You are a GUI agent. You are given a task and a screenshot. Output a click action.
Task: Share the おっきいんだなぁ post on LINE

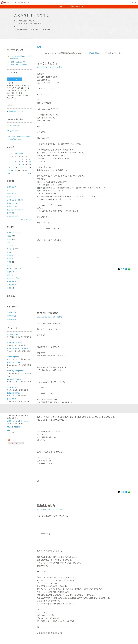(129, 269)
